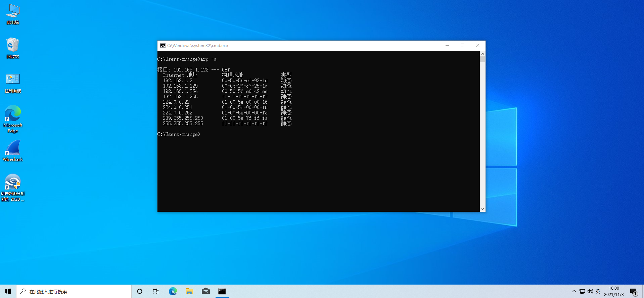Click IP address 224.0.0.251

click(x=178, y=107)
